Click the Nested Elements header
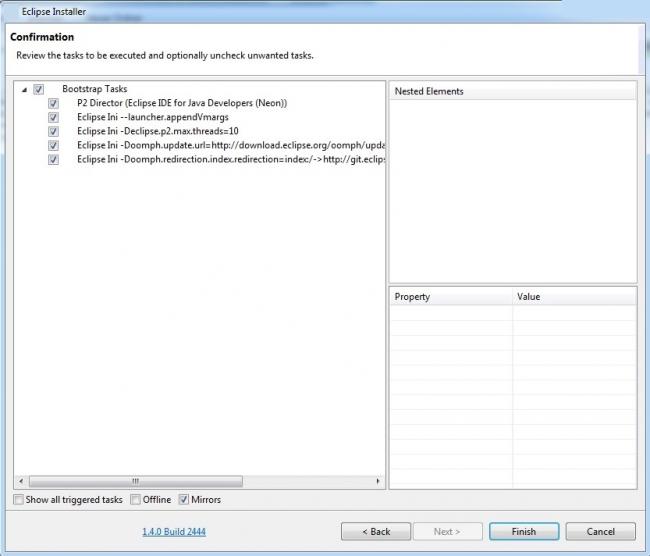Image resolution: width=650 pixels, height=556 pixels. pyautogui.click(x=513, y=91)
